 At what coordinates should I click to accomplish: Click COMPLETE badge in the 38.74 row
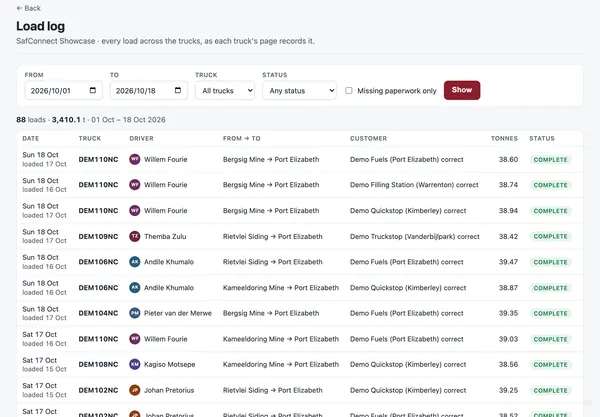coord(550,185)
